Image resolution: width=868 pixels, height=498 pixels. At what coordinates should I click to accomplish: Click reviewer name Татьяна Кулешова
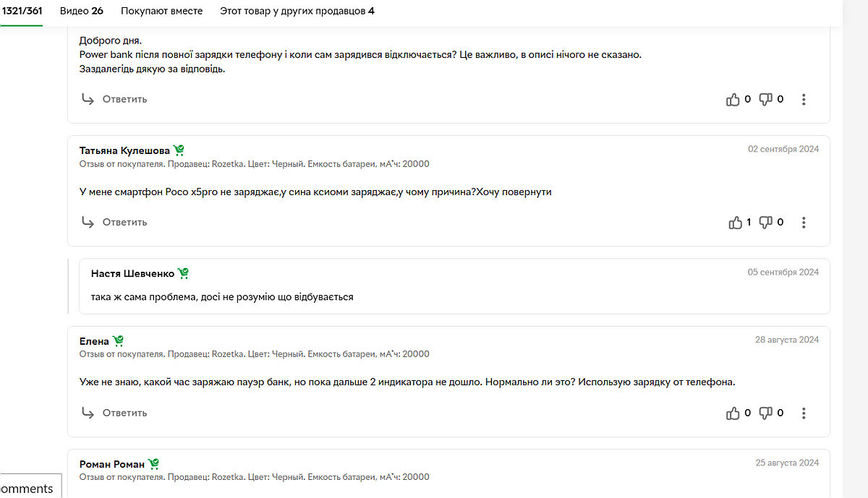(124, 150)
